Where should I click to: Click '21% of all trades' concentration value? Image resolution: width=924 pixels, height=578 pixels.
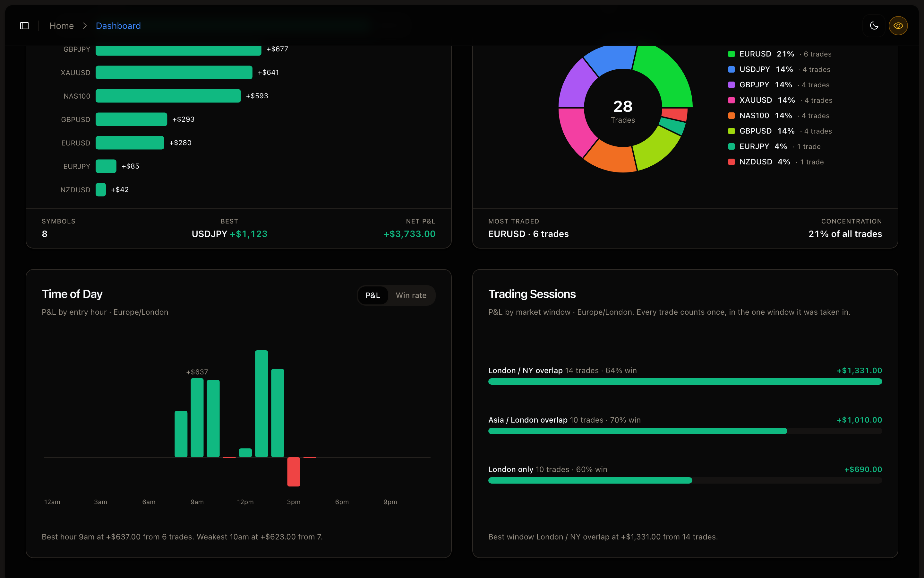(x=845, y=234)
